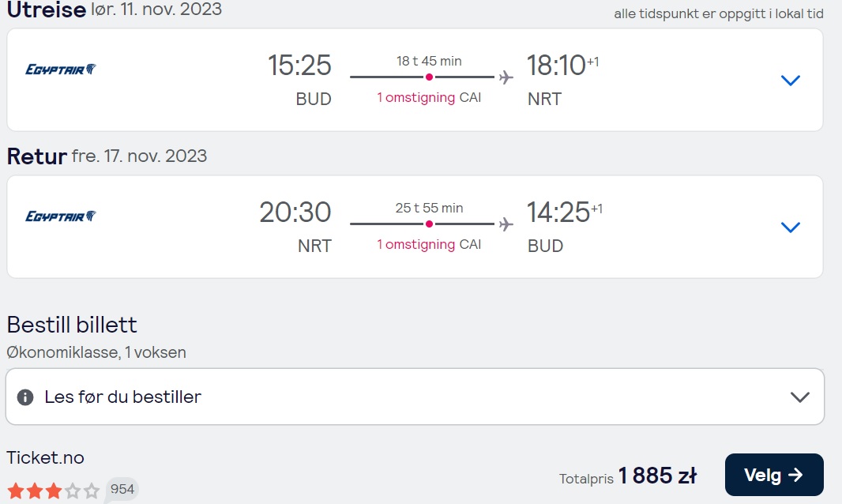Click the EgyptAir logo on return flight
The image size is (842, 504).
[x=61, y=216]
